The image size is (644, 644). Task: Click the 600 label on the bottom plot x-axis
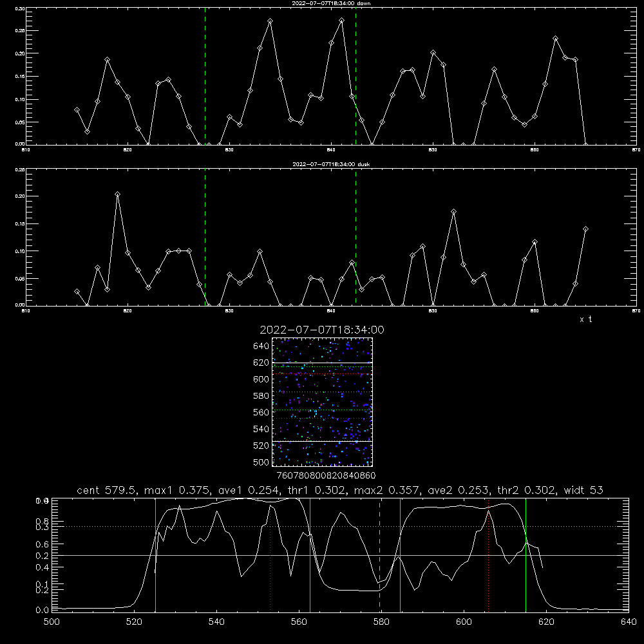click(464, 622)
